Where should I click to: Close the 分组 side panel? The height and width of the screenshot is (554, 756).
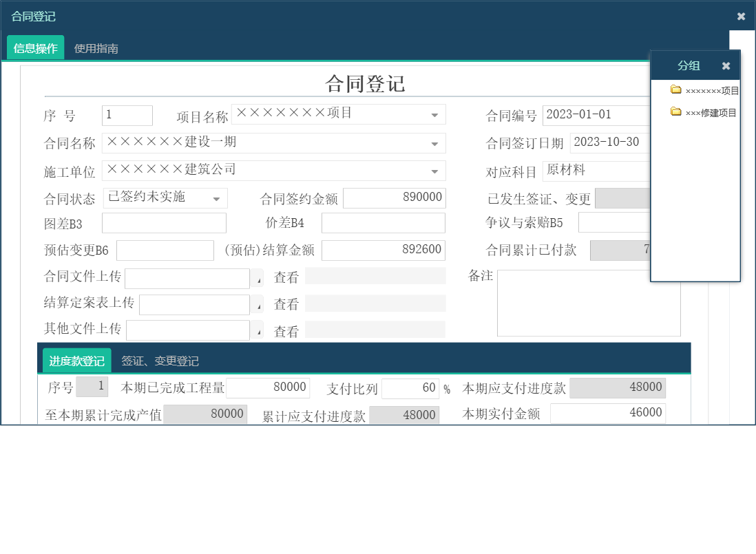click(x=726, y=65)
